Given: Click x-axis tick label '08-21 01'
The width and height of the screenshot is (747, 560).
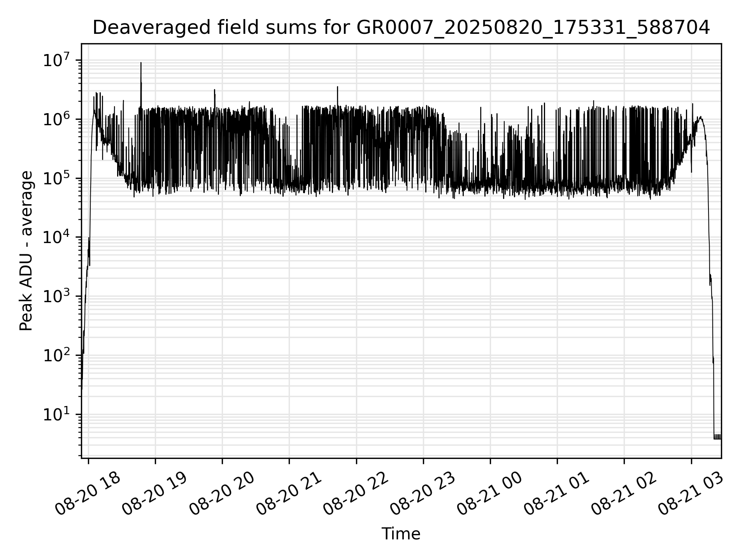Looking at the screenshot, I should click(557, 494).
